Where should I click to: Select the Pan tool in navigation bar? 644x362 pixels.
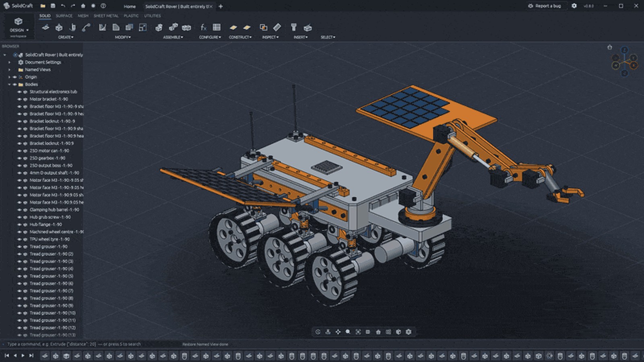tap(338, 332)
